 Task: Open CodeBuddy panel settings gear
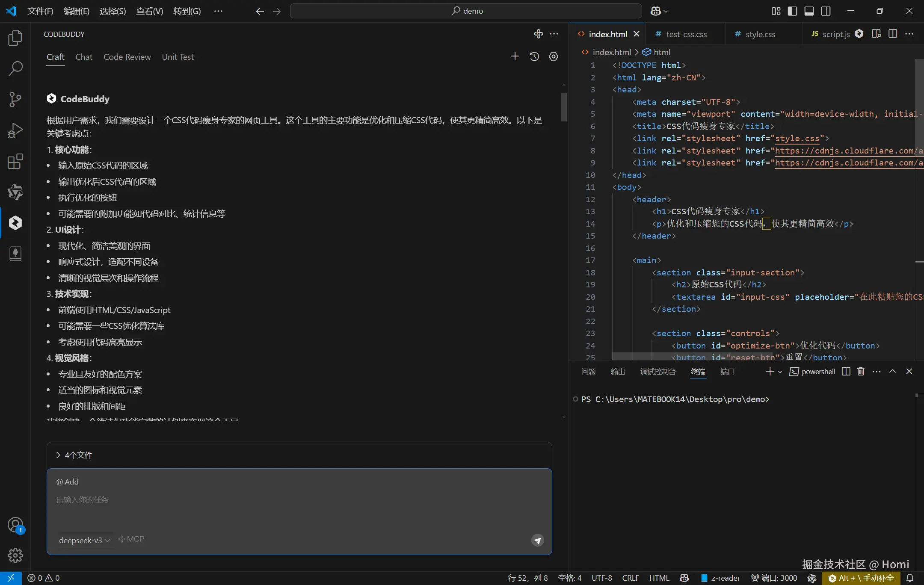pos(554,56)
